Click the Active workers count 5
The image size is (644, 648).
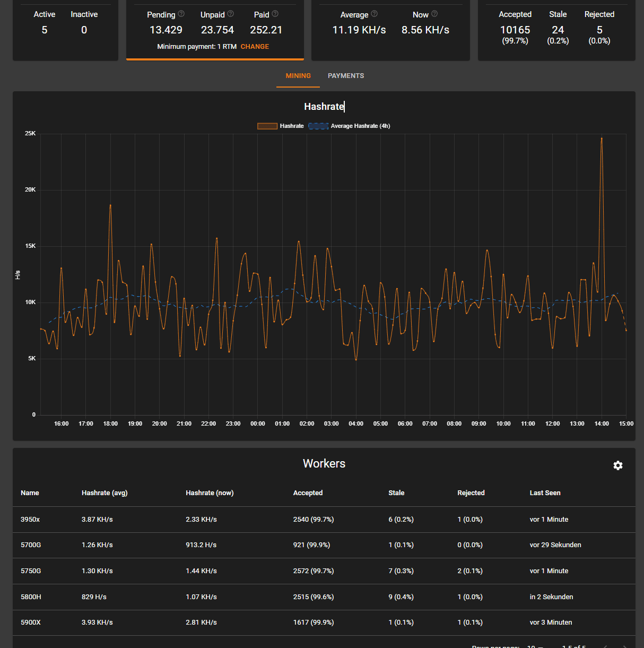pyautogui.click(x=45, y=30)
